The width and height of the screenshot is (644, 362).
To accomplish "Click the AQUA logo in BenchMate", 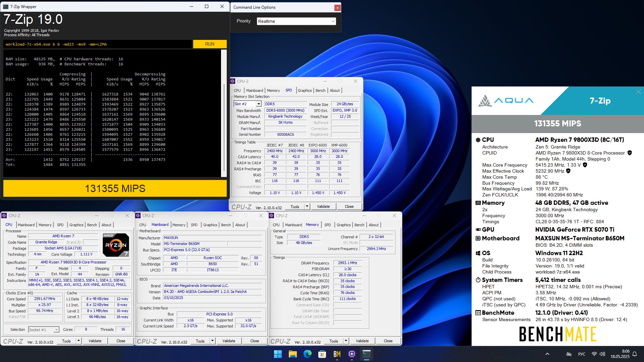I will (505, 101).
